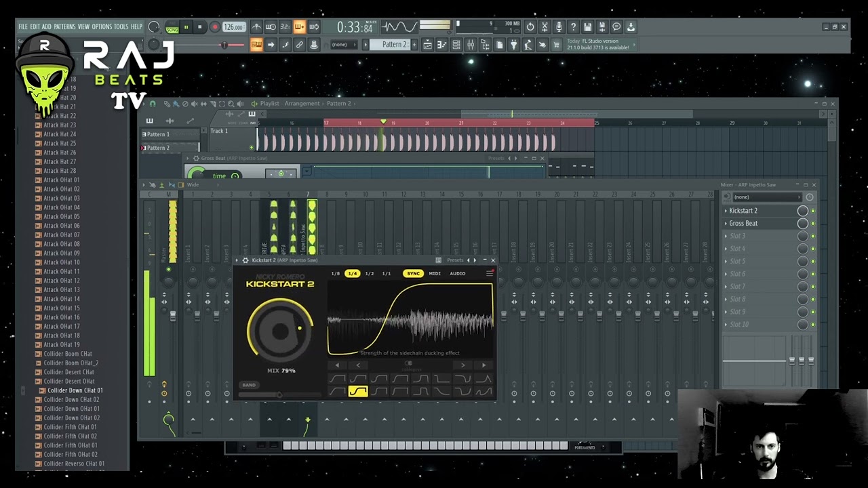Open the help question mark icon
This screenshot has height=488, width=868.
(x=573, y=27)
